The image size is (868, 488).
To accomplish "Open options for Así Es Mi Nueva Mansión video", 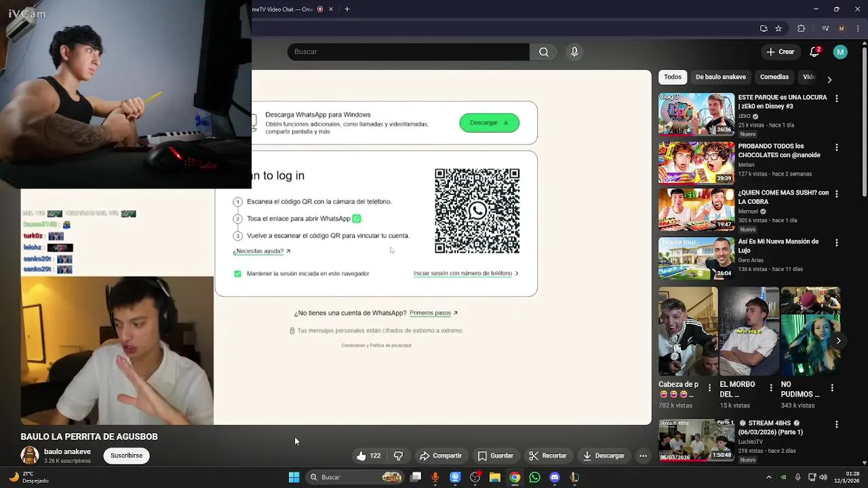I will coord(836,243).
